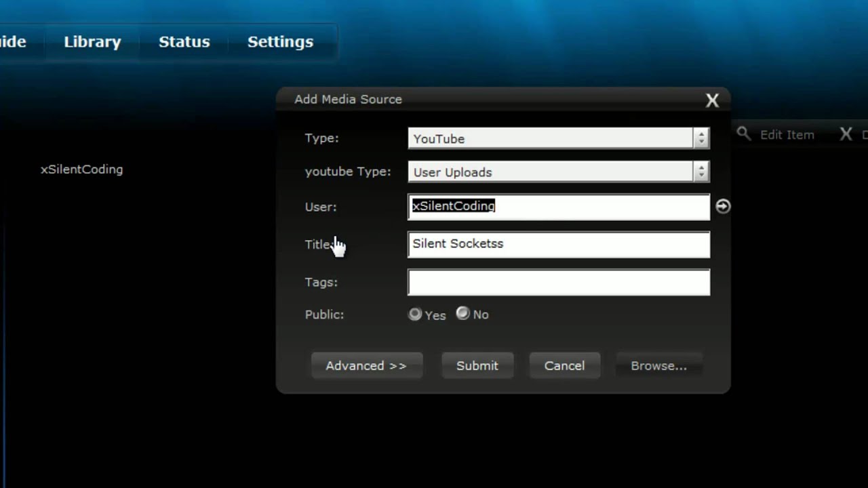Focus the User input field
The height and width of the screenshot is (488, 868).
pos(559,207)
